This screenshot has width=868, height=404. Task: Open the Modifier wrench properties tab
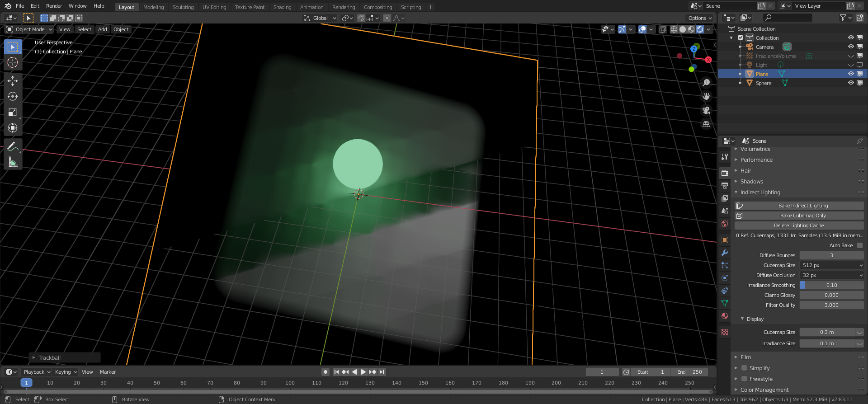coord(725,253)
